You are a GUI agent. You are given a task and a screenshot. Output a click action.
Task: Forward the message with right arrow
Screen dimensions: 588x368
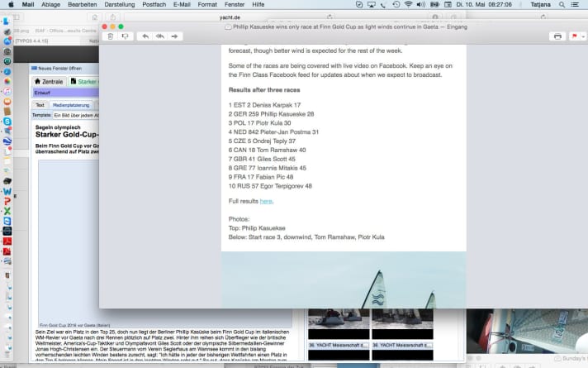point(174,36)
